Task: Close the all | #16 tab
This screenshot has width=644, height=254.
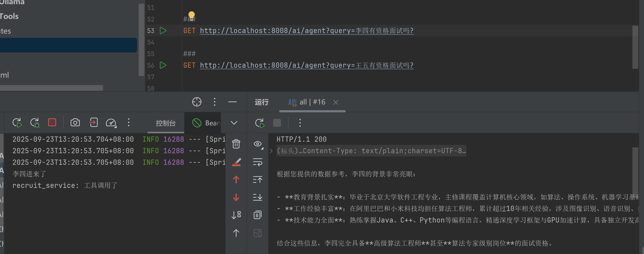Action: 336,102
